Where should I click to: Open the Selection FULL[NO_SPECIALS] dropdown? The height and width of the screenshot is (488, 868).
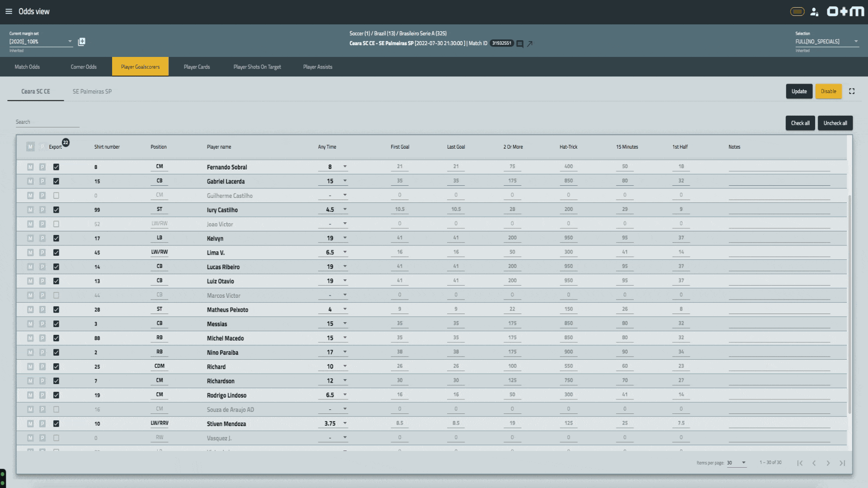tap(826, 42)
